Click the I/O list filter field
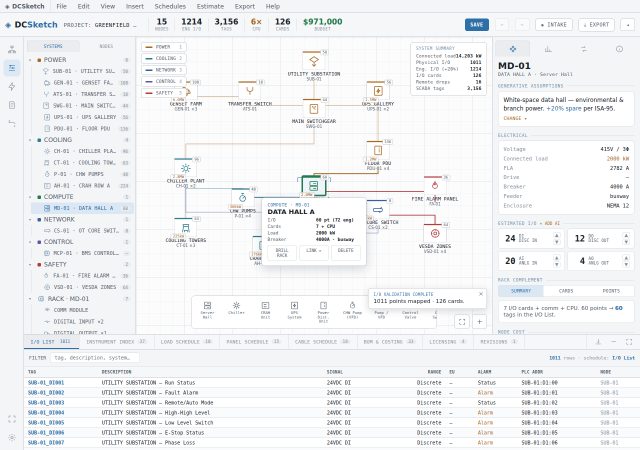This screenshot has width=640, height=450. click(x=94, y=358)
